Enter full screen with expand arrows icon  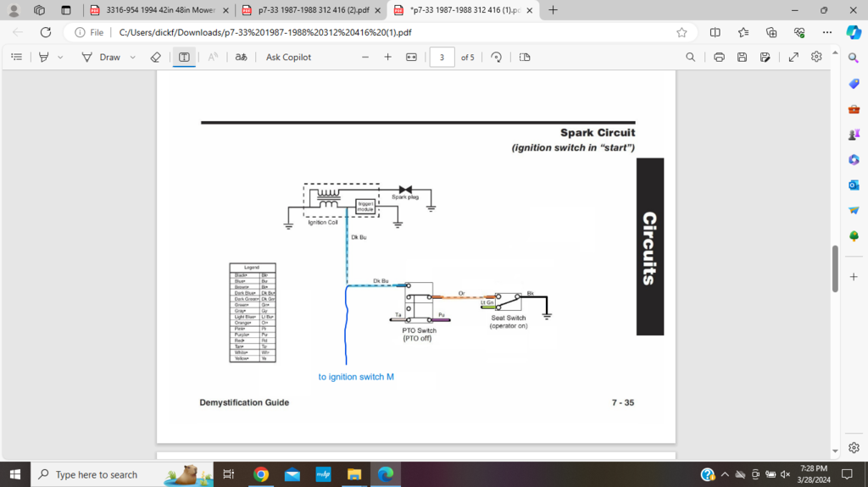point(793,57)
